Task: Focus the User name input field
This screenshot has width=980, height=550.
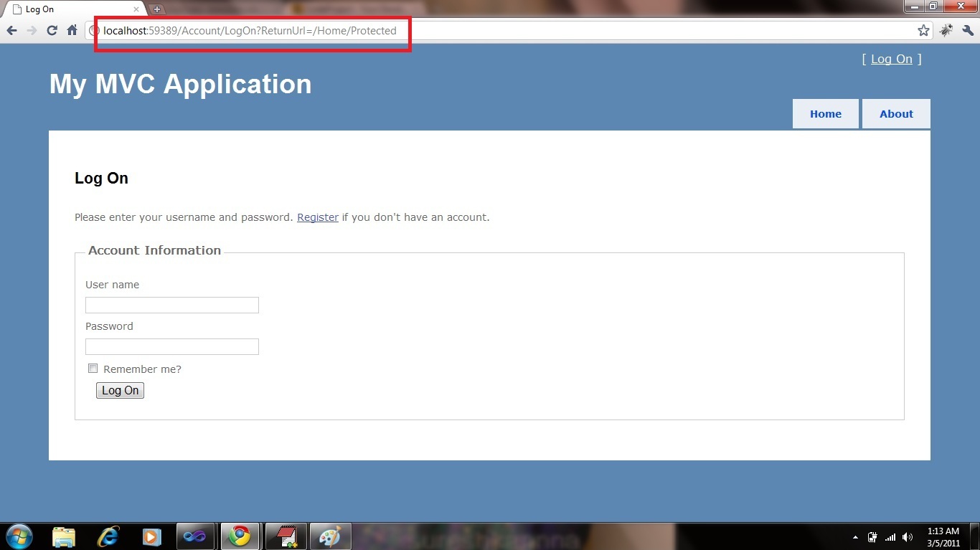Action: [x=172, y=305]
